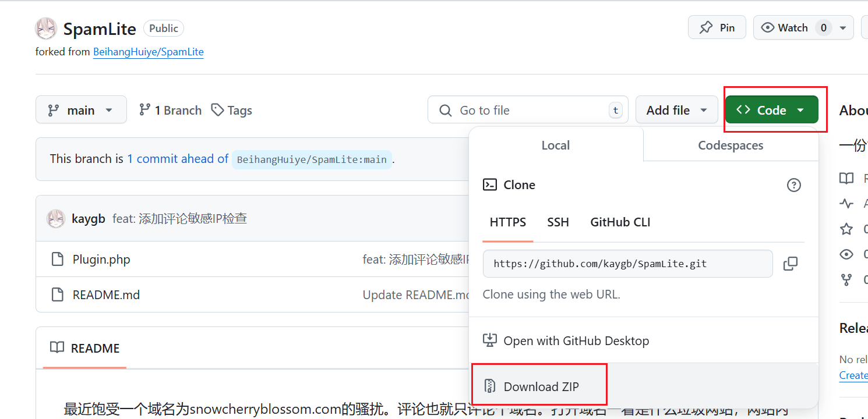Click the file icon beside Plugin.php
868x419 pixels.
[x=57, y=259]
